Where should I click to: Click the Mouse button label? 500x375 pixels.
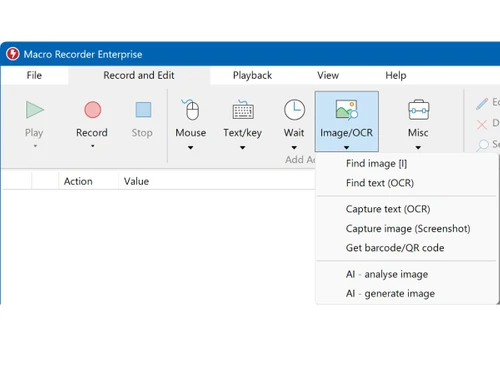point(191,133)
